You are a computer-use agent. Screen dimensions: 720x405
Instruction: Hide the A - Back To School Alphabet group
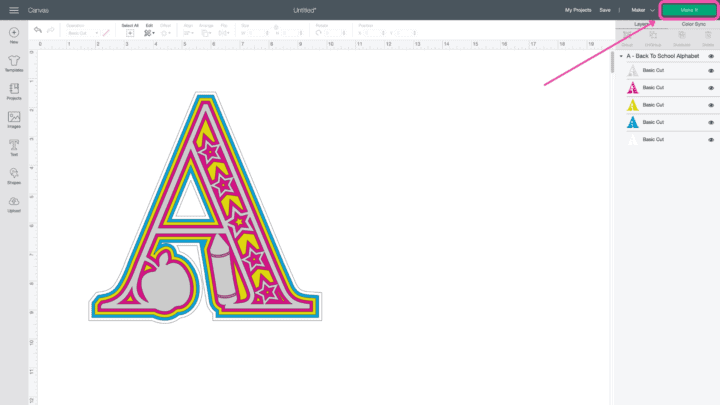711,56
